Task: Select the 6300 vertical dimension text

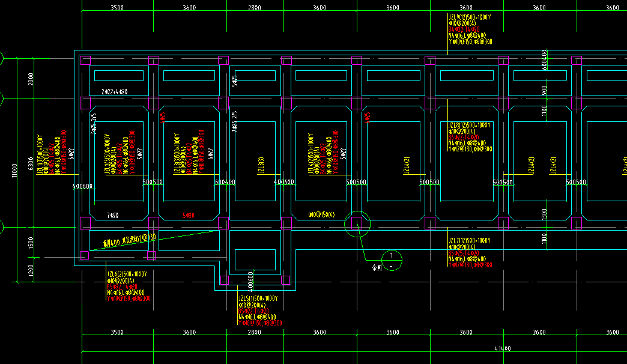Action: 31,163
